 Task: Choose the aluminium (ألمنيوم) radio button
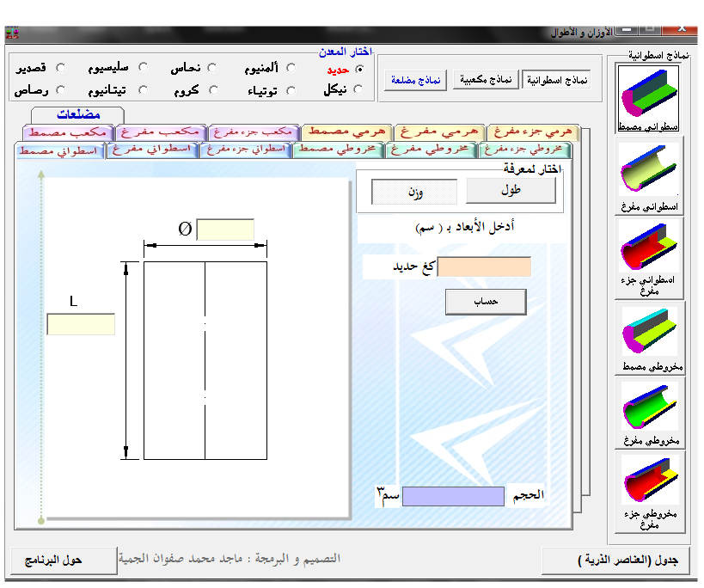click(x=291, y=68)
